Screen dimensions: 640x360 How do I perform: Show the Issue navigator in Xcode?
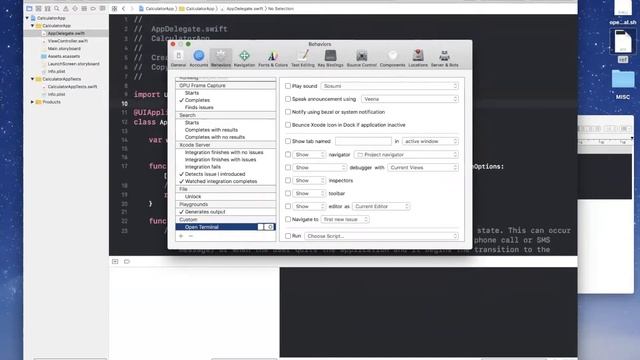point(66,8)
